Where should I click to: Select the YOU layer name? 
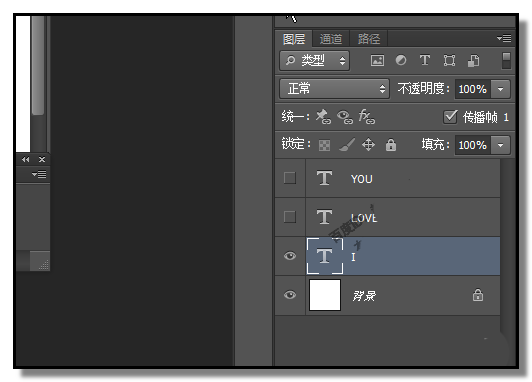coord(362,179)
